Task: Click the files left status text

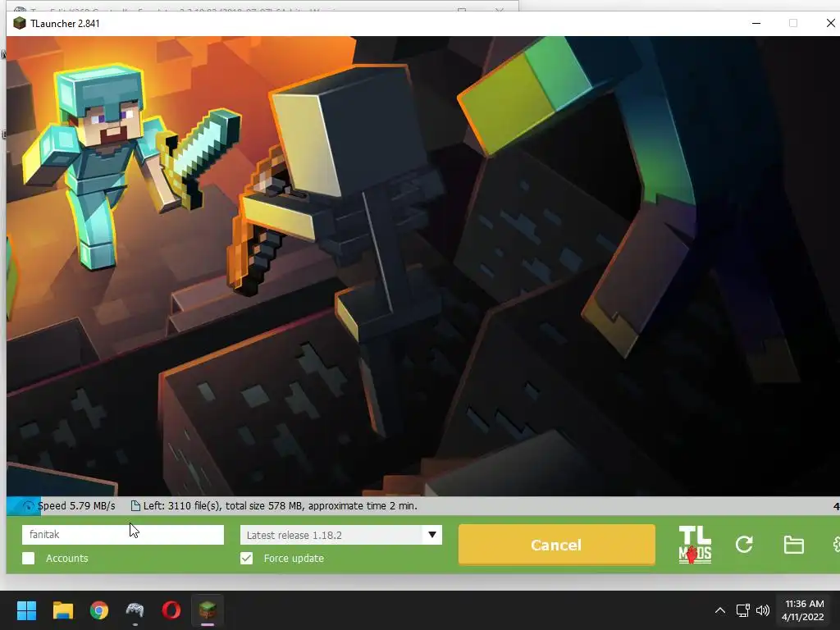Action: (x=281, y=505)
